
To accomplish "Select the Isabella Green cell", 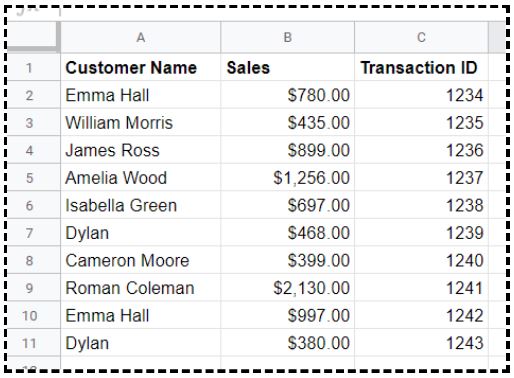I will (140, 205).
